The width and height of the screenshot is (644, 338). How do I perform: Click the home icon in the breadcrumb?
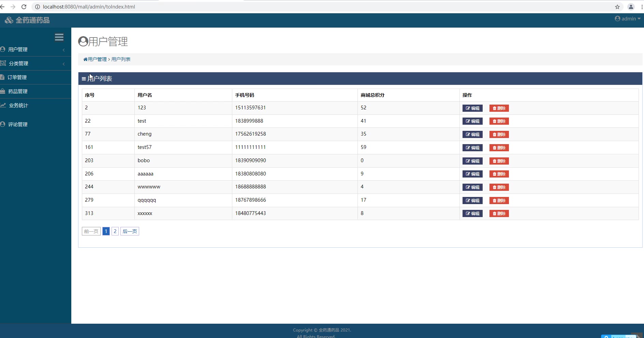tap(85, 59)
